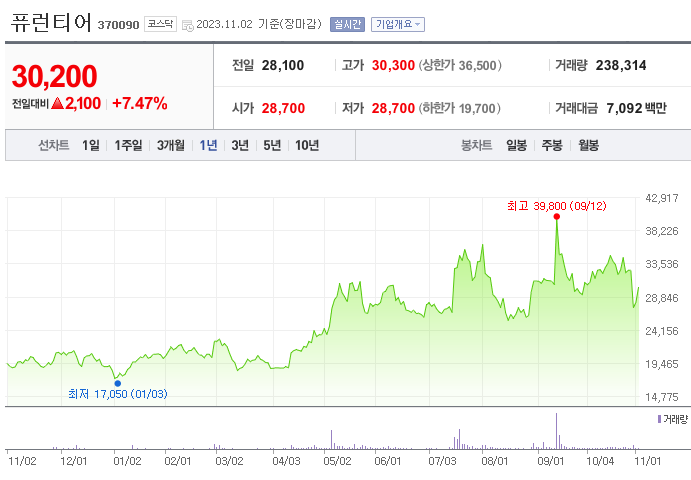
Task: Click the +7.47% change percentage
Action: tap(140, 104)
